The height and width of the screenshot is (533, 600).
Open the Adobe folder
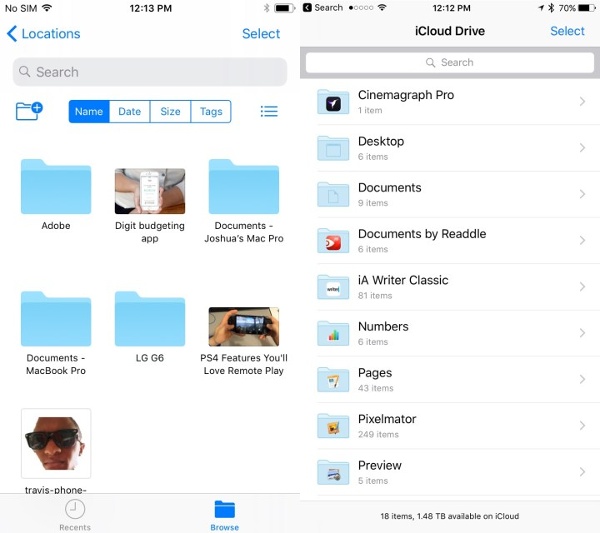(56, 186)
